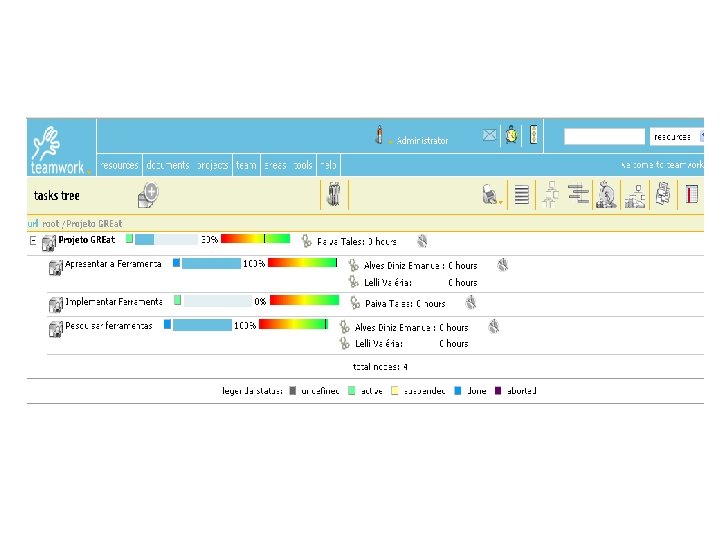
Task: Click green status square of Implementar Ferramenta
Action: tap(178, 300)
